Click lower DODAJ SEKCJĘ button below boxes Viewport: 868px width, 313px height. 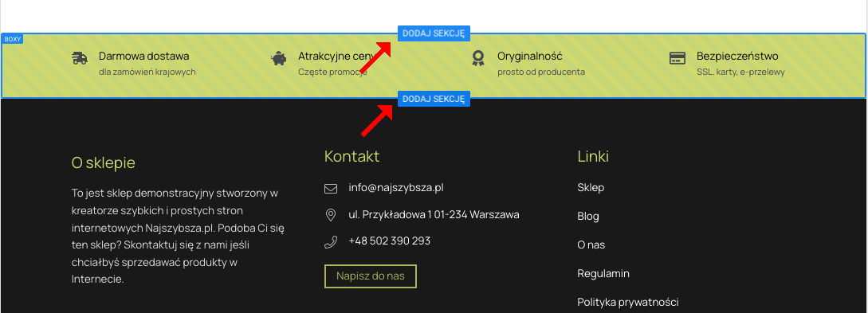434,99
